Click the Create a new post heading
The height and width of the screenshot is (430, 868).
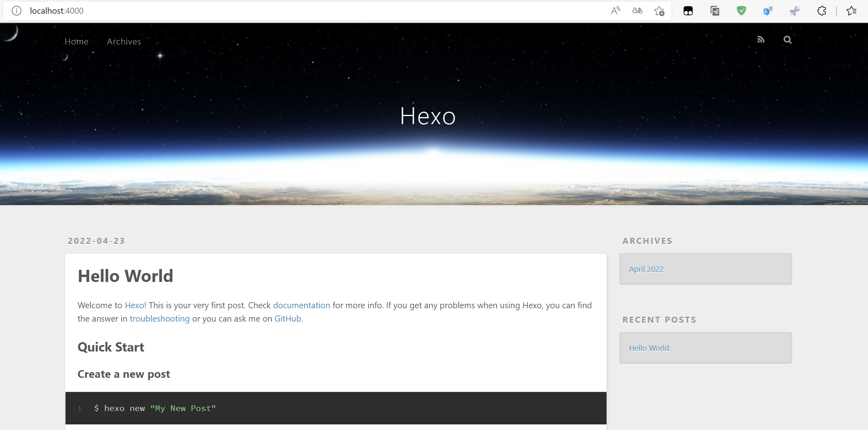tap(124, 374)
